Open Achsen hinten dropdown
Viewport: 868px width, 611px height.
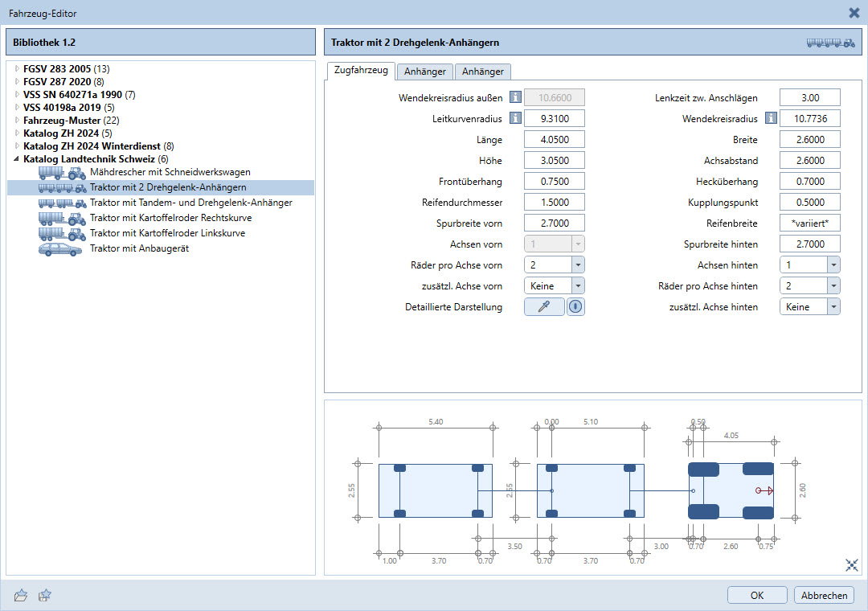[x=833, y=264]
